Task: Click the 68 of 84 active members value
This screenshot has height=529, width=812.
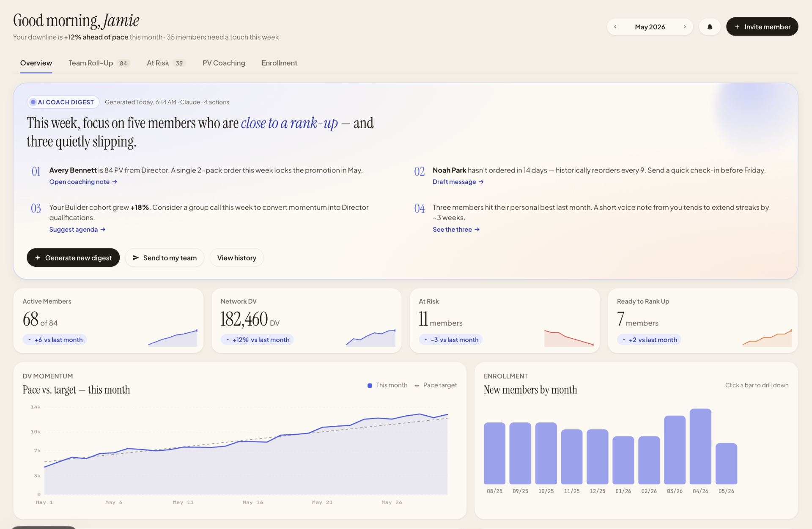Action: [x=40, y=319]
